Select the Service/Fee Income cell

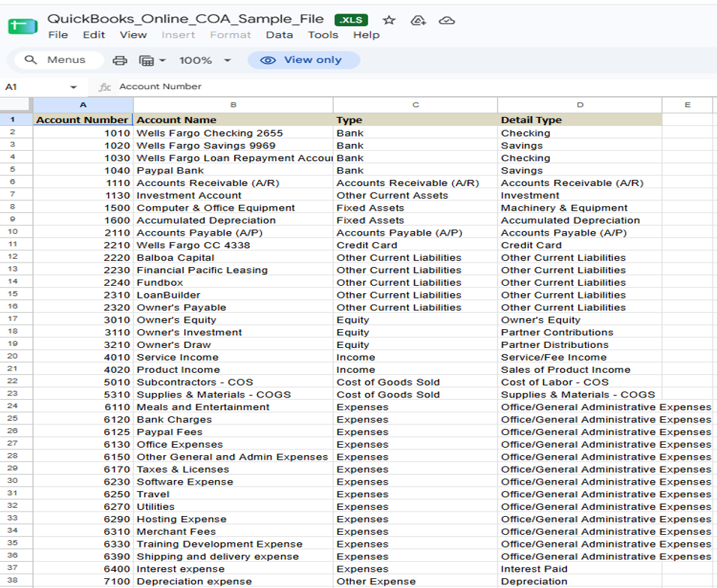(580, 357)
